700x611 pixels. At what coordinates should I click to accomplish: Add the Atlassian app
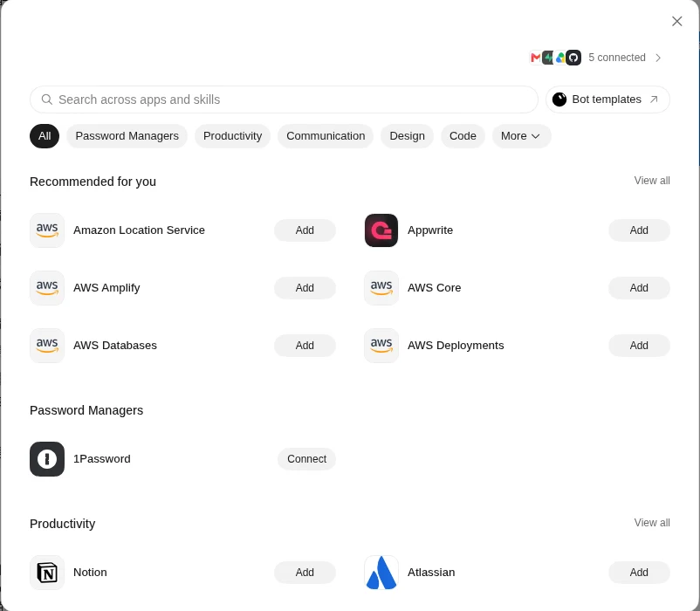(639, 573)
